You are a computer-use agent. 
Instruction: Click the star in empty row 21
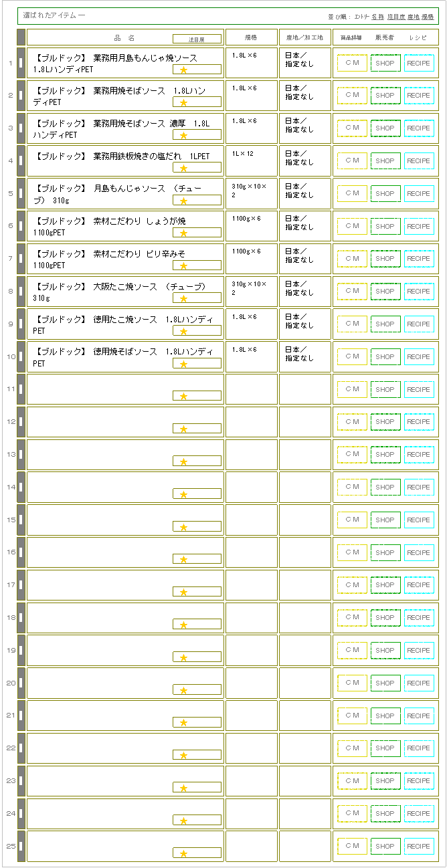click(x=183, y=723)
